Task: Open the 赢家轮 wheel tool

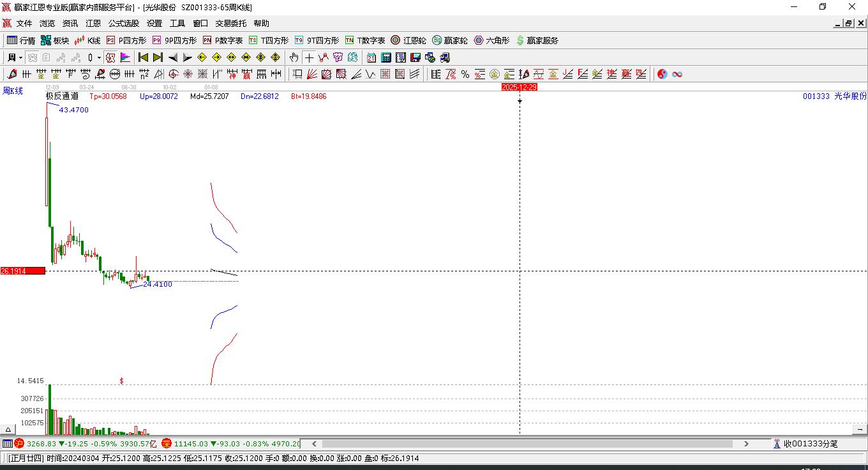Action: (450, 40)
